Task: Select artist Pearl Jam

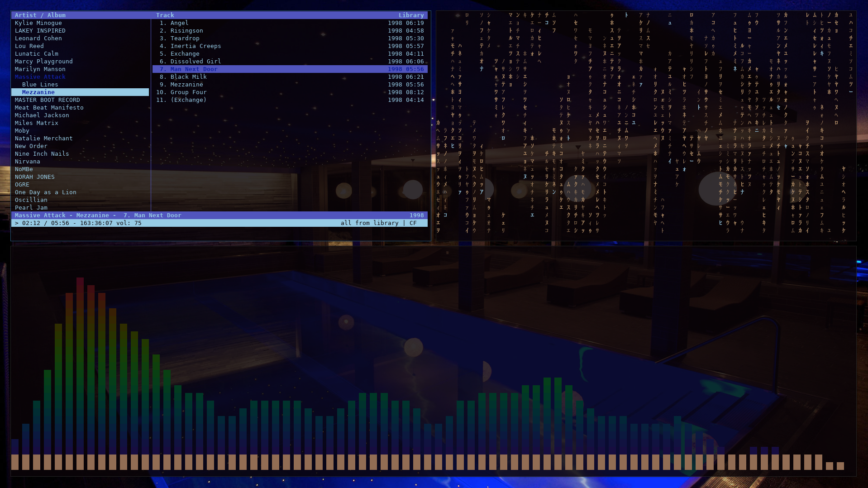Action: pos(31,208)
